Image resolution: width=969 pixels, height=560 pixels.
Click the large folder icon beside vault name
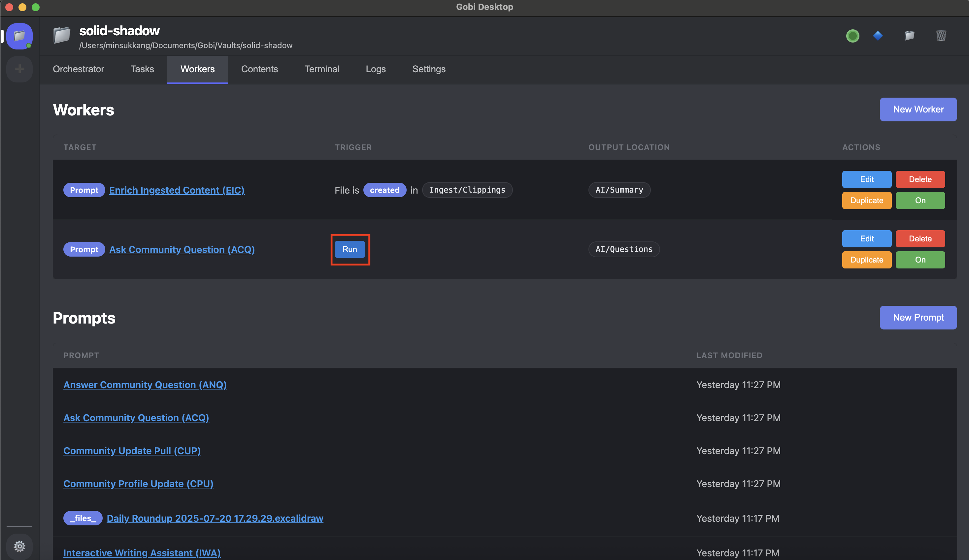point(61,36)
